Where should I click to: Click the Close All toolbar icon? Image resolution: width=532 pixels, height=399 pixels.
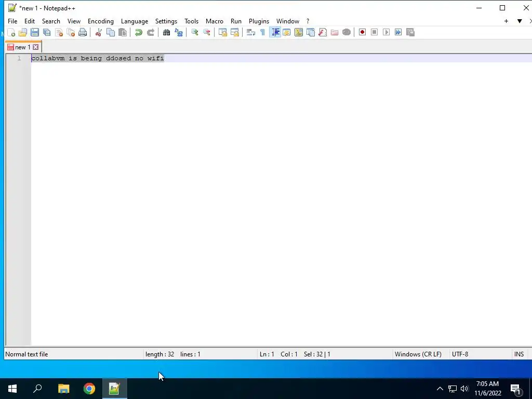(71, 32)
